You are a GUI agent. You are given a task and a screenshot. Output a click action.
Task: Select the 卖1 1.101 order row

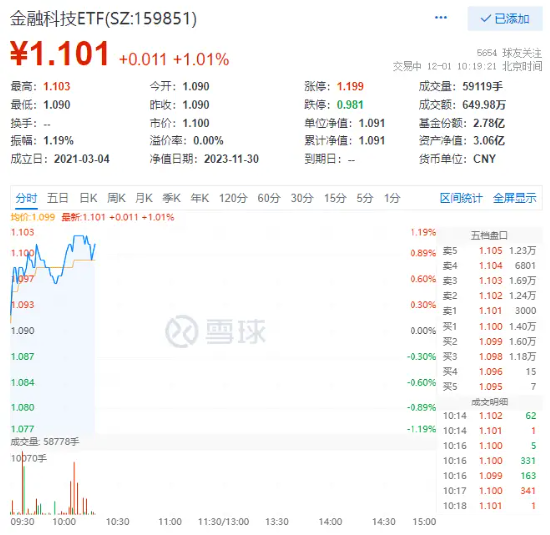pyautogui.click(x=489, y=311)
